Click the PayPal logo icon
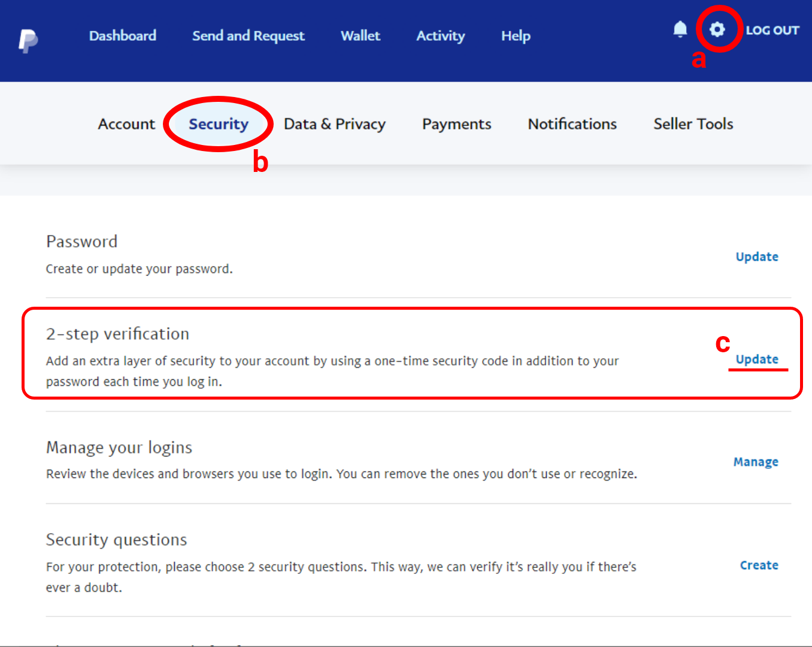The image size is (812, 647). coord(28,40)
